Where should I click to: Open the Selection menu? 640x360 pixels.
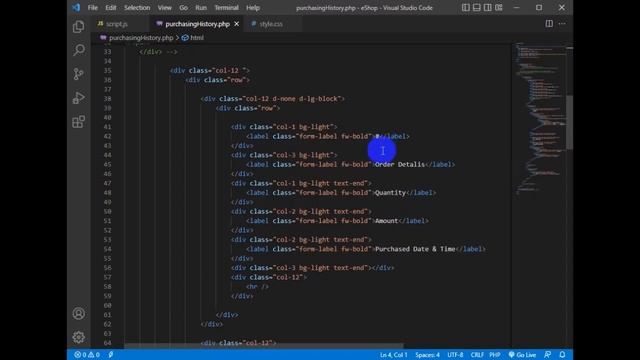pyautogui.click(x=137, y=8)
